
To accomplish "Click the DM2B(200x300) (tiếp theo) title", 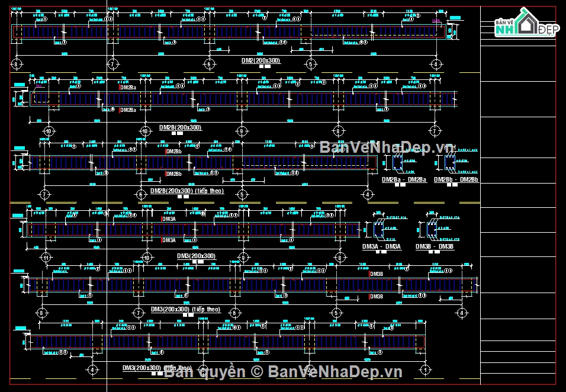I will [x=187, y=191].
